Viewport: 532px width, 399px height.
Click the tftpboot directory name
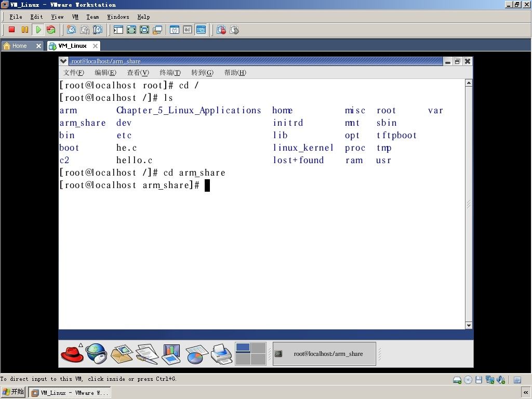point(396,136)
